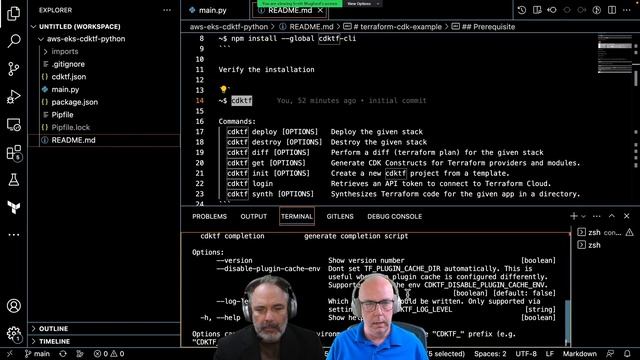Screen dimensions: 640x360
Task: Switch to the OUTPUT panel tab
Action: (253, 216)
